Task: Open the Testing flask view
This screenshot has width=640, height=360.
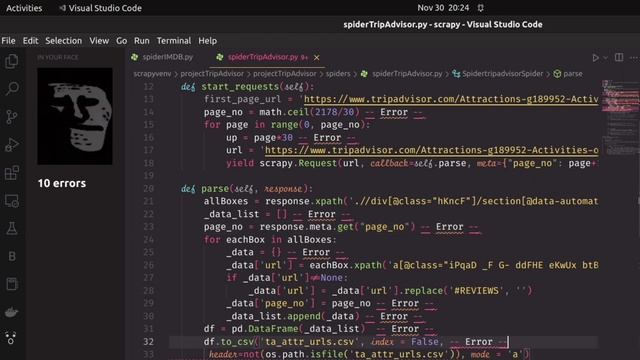Action: tap(12, 229)
